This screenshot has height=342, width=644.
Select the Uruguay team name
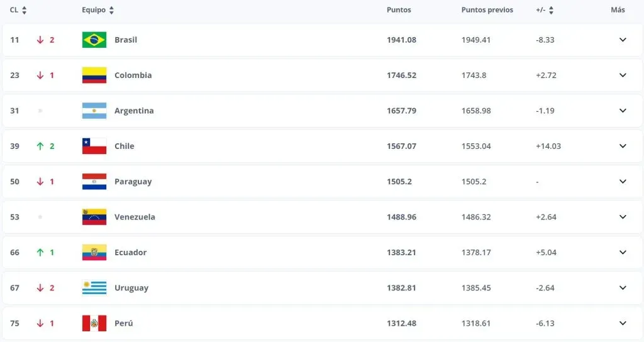(x=131, y=288)
